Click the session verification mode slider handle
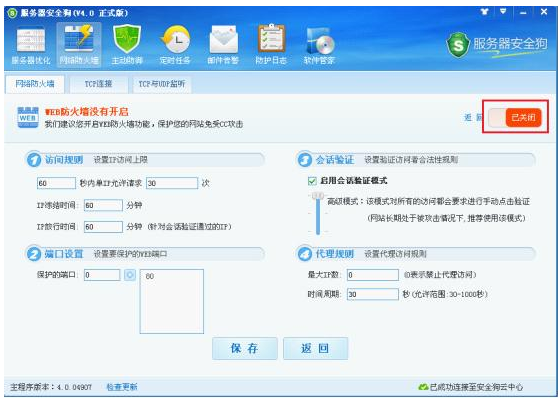Image resolution: width=558 pixels, height=398 pixels. pyautogui.click(x=318, y=195)
